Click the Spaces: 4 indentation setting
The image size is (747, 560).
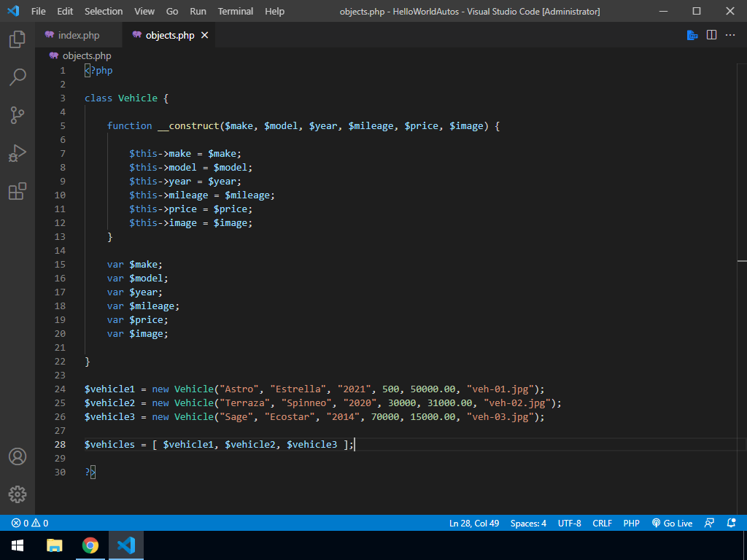click(x=528, y=523)
